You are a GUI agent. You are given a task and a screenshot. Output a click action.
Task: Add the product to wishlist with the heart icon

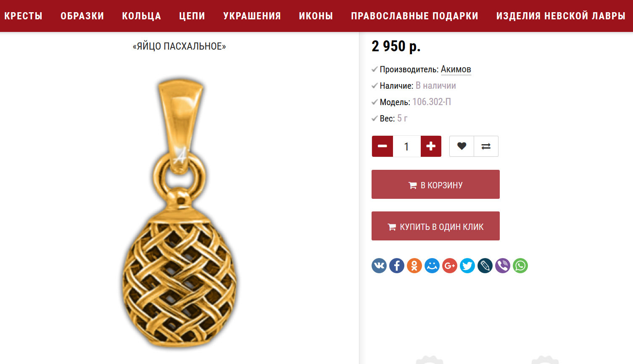[x=462, y=146]
